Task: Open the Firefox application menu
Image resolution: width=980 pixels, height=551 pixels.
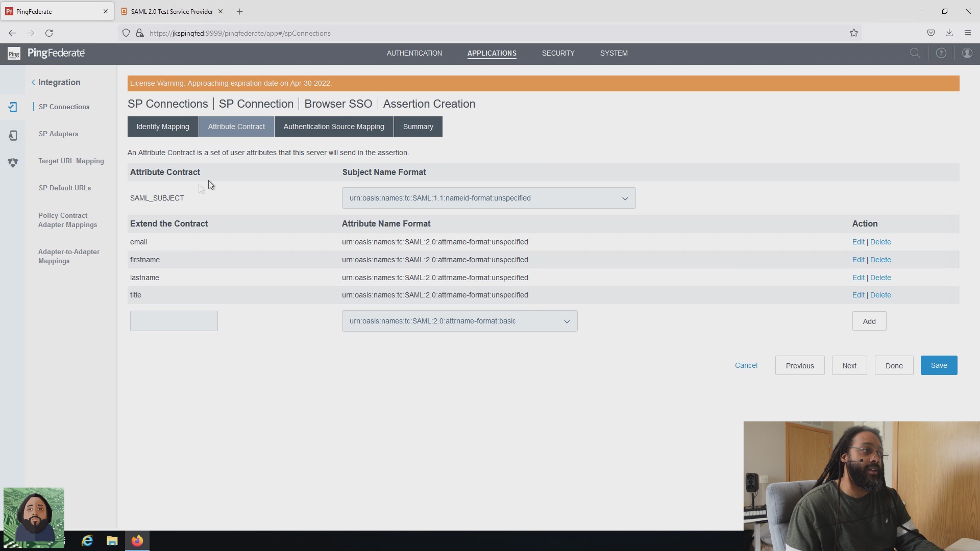Action: tap(968, 33)
